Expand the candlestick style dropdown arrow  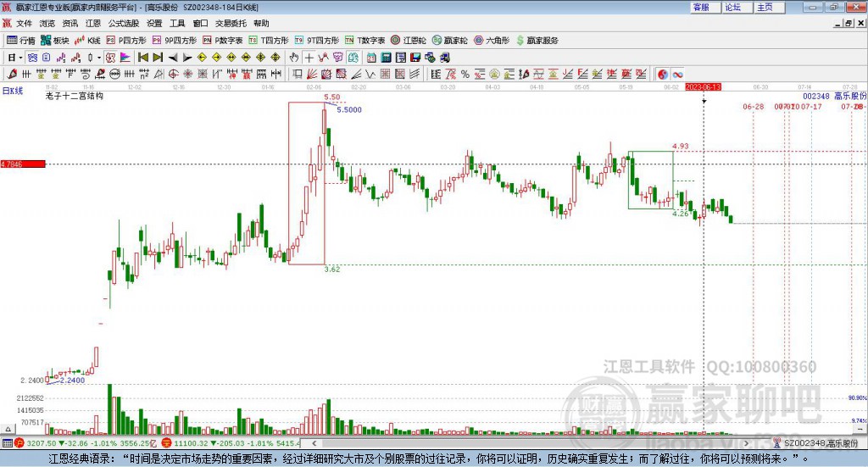(x=98, y=58)
